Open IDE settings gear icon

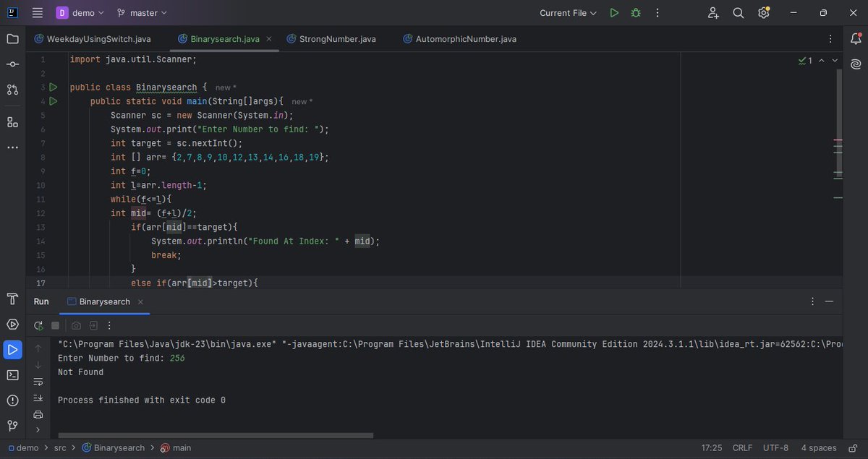[x=764, y=13]
